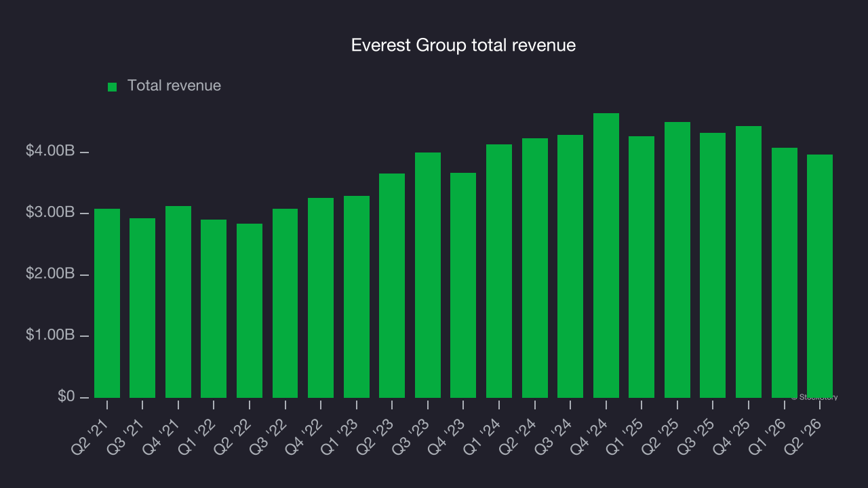Select the Q2 '25 revenue bar
This screenshot has width=868, height=488.
677,260
